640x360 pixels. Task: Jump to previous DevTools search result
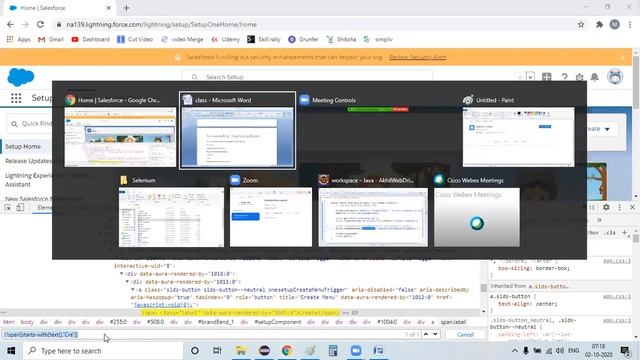click(x=426, y=334)
